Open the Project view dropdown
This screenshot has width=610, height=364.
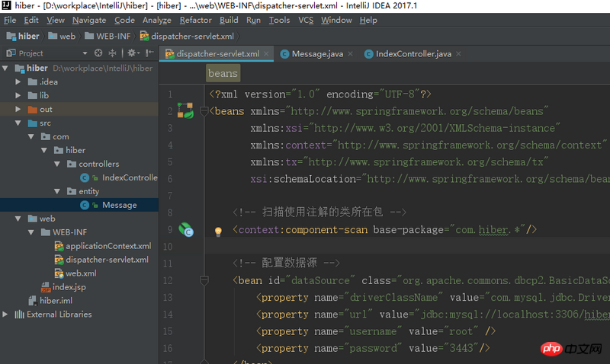85,53
